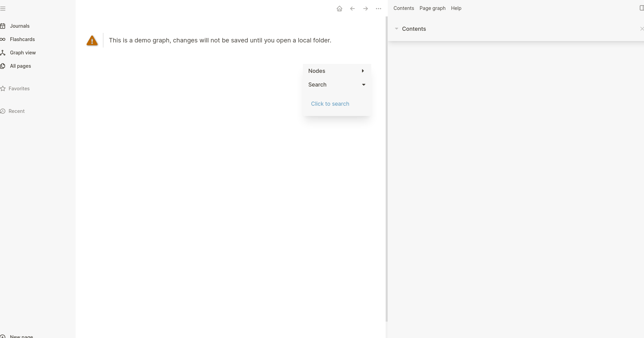This screenshot has width=644, height=338.
Task: Toggle the right sidebar panel
Action: tap(642, 8)
